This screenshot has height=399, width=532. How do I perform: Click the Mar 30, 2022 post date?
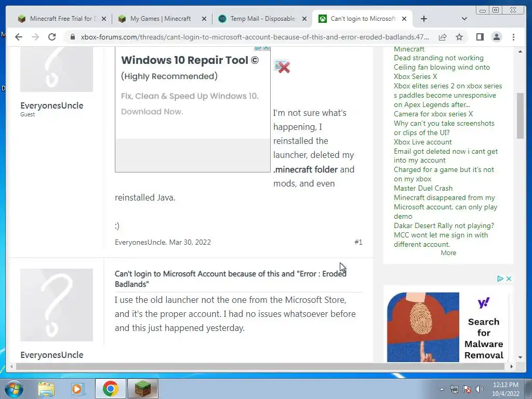tap(190, 242)
